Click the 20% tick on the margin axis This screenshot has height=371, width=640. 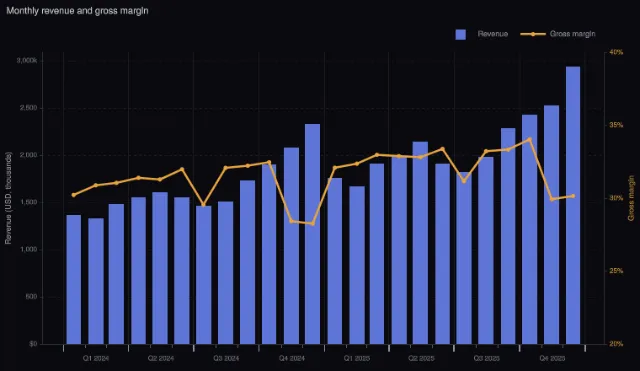616,344
